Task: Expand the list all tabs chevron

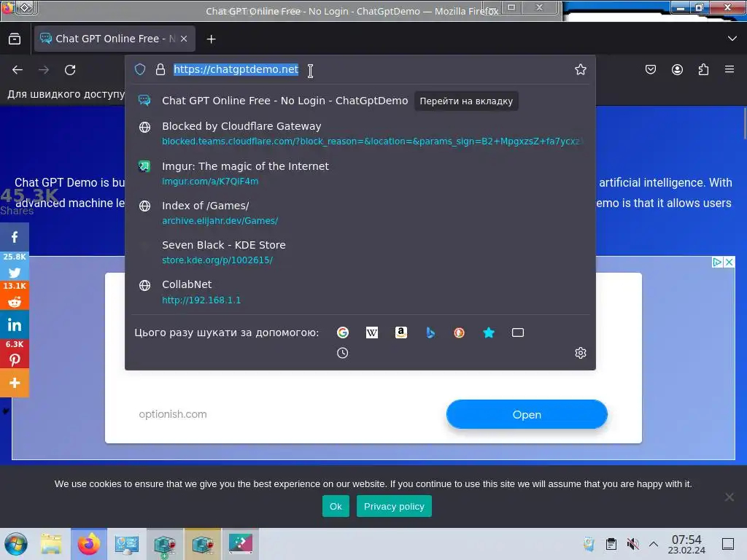Action: [732, 39]
